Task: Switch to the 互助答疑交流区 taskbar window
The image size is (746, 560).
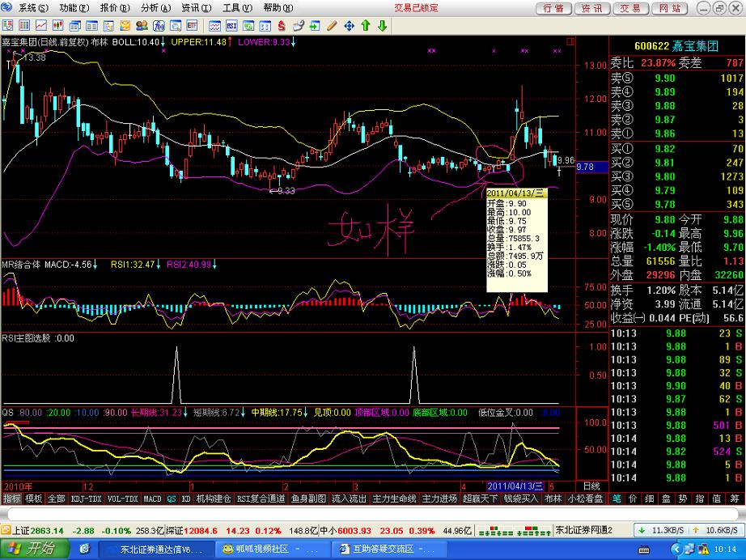Action: [388, 549]
